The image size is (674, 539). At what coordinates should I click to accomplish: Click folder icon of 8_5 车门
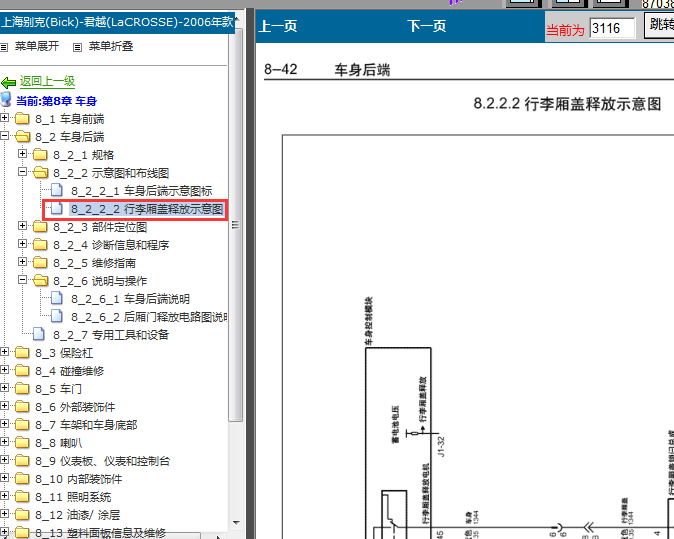(x=22, y=389)
